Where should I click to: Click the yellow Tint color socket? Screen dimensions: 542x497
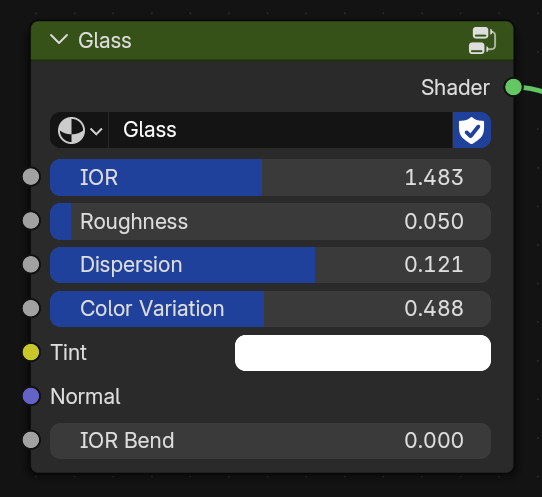pyautogui.click(x=31, y=352)
